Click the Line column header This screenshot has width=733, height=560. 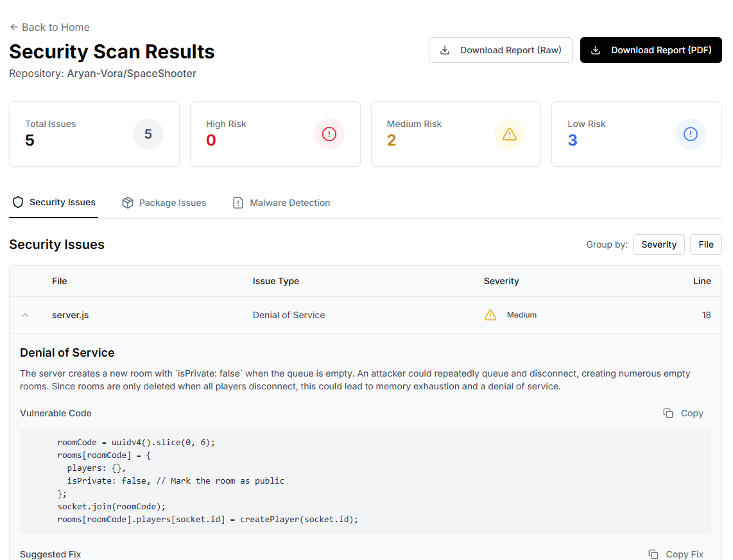coord(702,281)
